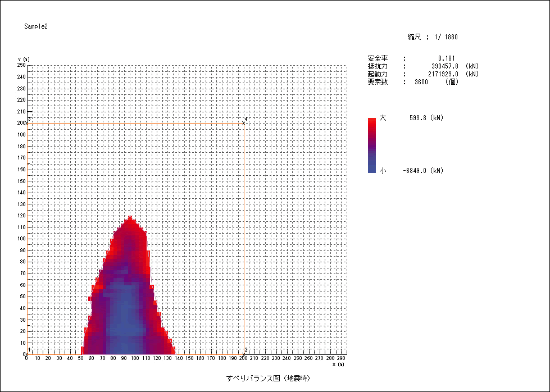
Task: Click the 大 label beside the legend
Action: 383,118
